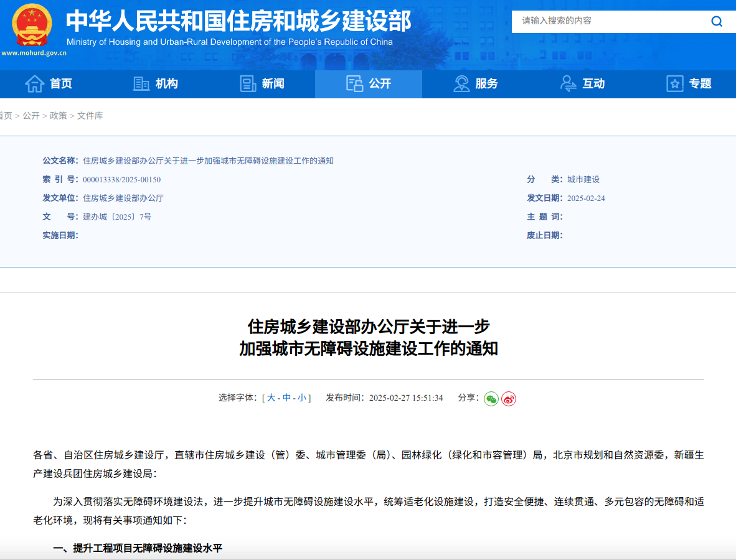
Task: Click the 中华人民共和国住房和城乡建设部 site title
Action: [x=238, y=21]
